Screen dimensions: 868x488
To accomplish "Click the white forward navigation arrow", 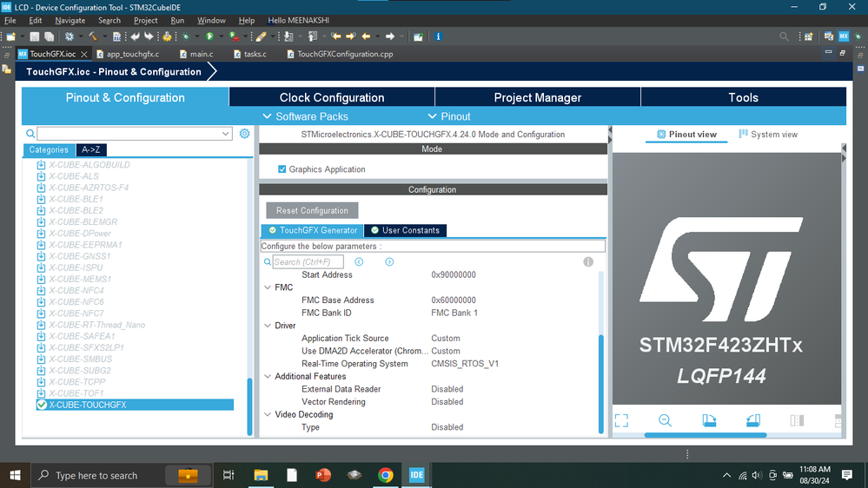I will 390,36.
